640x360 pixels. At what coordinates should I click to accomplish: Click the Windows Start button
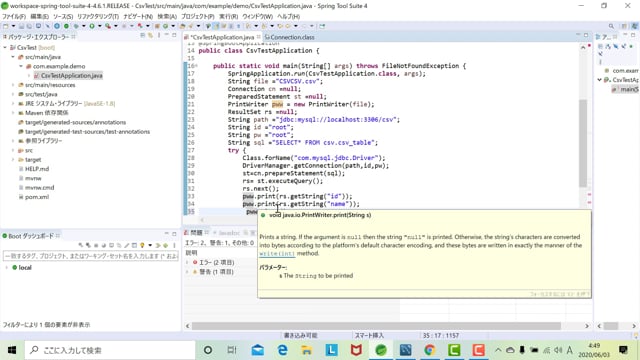tap(12, 350)
